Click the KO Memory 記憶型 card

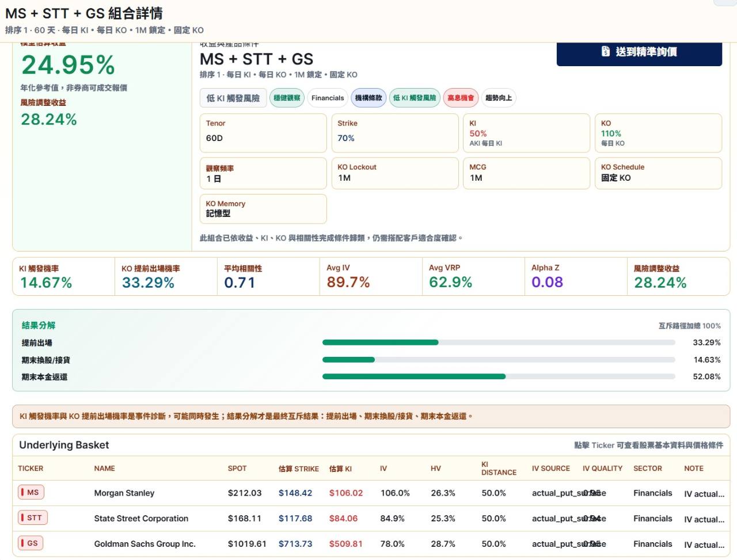click(x=263, y=209)
